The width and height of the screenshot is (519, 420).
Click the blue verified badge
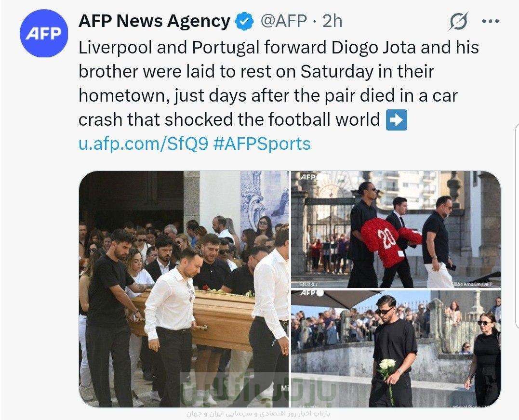[244, 22]
